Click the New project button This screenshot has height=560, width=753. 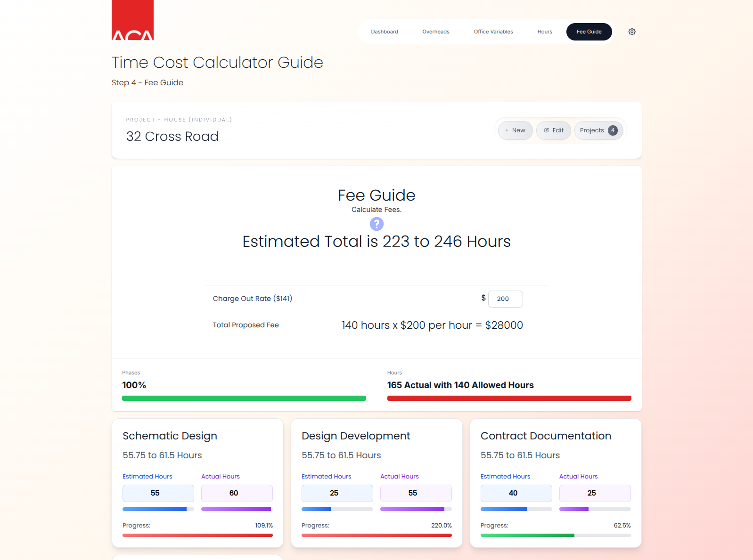click(x=516, y=130)
